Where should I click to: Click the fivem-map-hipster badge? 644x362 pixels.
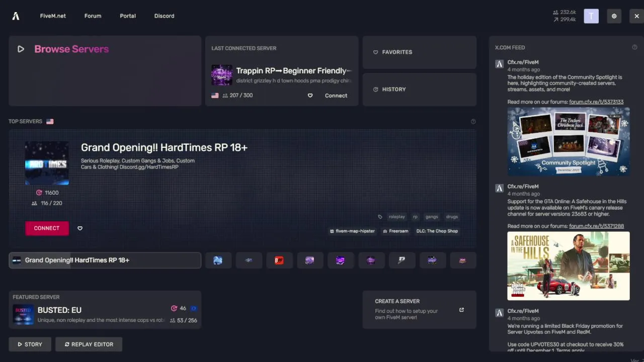point(352,231)
